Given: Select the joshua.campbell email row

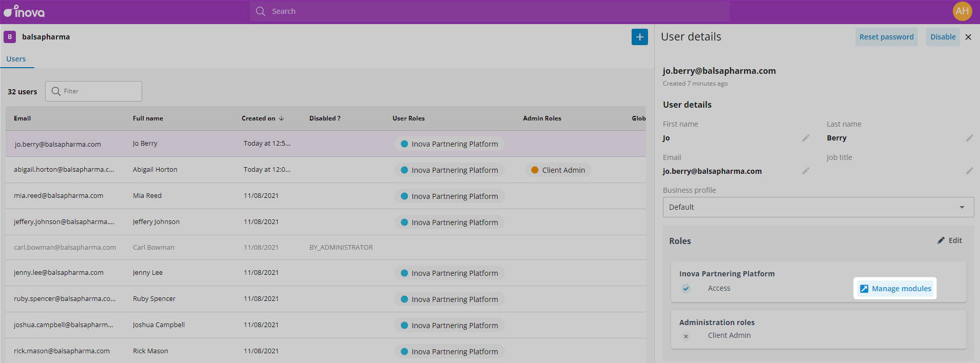Looking at the screenshot, I should tap(326, 325).
